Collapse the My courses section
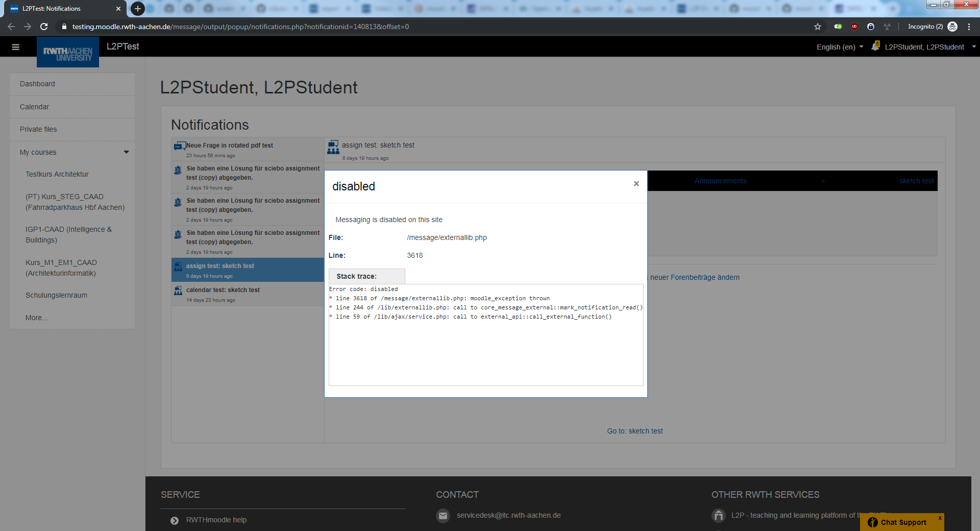Screen dimensions: 980x531 coord(126,152)
